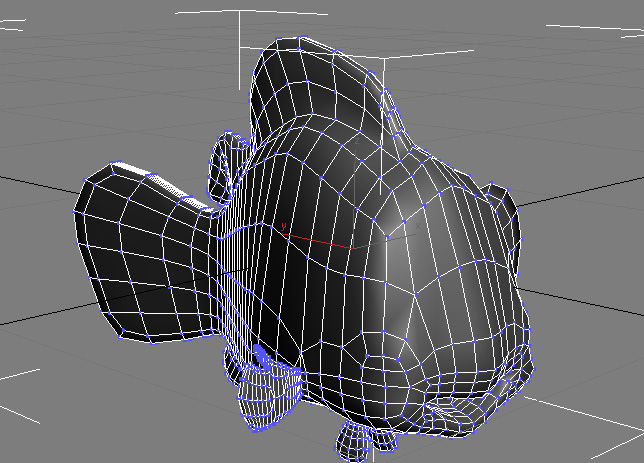Click the X axis label of the gizmo
This screenshot has width=644, height=463.
click(x=418, y=226)
